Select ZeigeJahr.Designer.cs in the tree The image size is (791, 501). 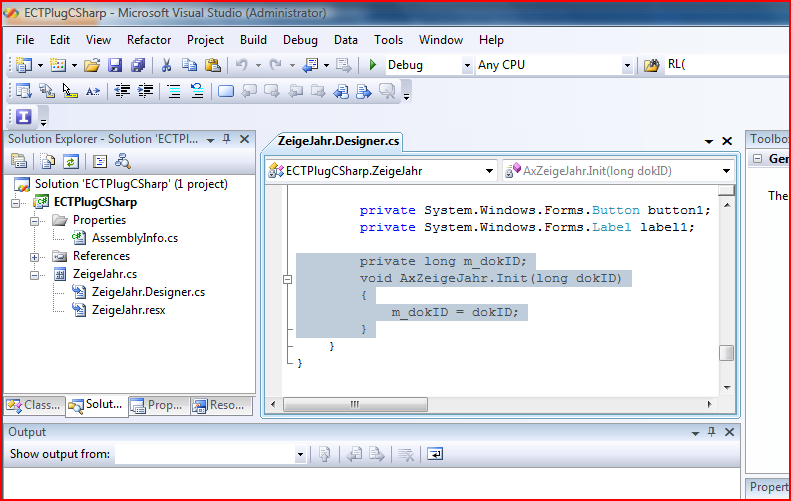coord(148,292)
